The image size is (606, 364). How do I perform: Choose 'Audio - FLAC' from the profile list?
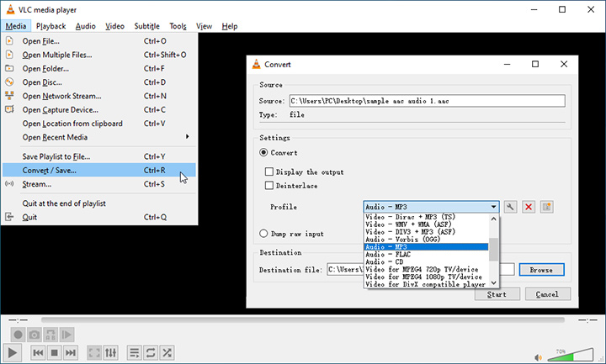point(389,254)
